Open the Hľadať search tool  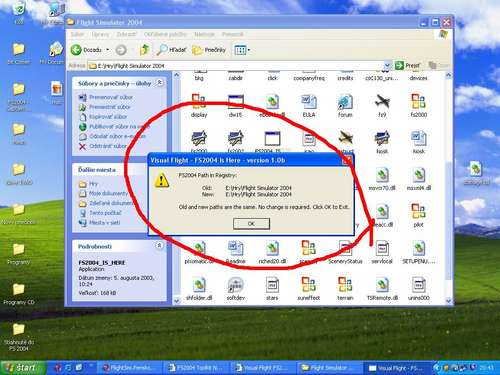click(x=171, y=50)
